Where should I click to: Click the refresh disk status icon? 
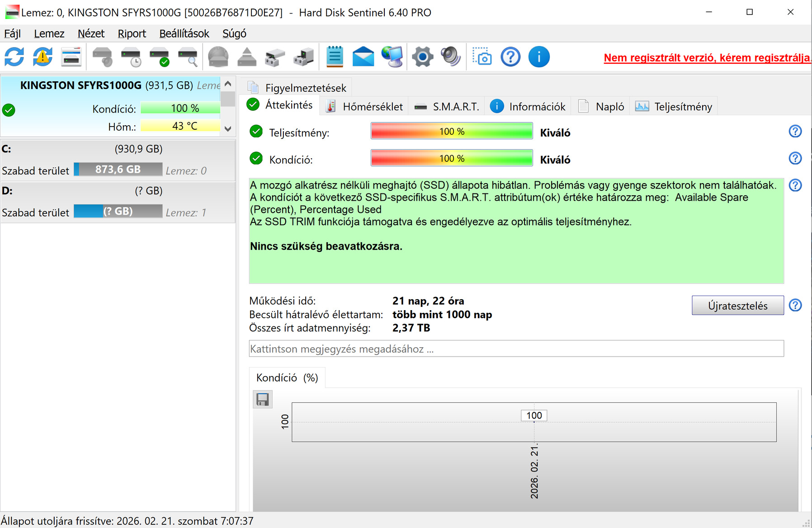(14, 57)
